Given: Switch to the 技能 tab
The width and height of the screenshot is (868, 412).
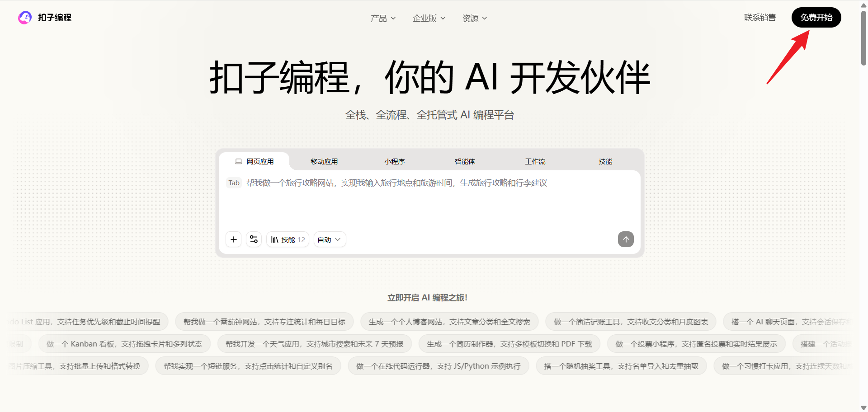Looking at the screenshot, I should point(605,161).
